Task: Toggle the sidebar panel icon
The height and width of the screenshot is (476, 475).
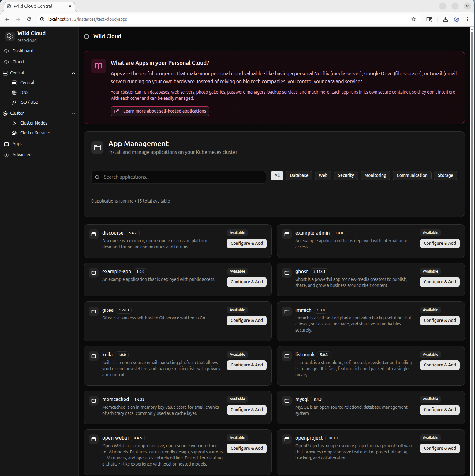Action: coord(87,36)
